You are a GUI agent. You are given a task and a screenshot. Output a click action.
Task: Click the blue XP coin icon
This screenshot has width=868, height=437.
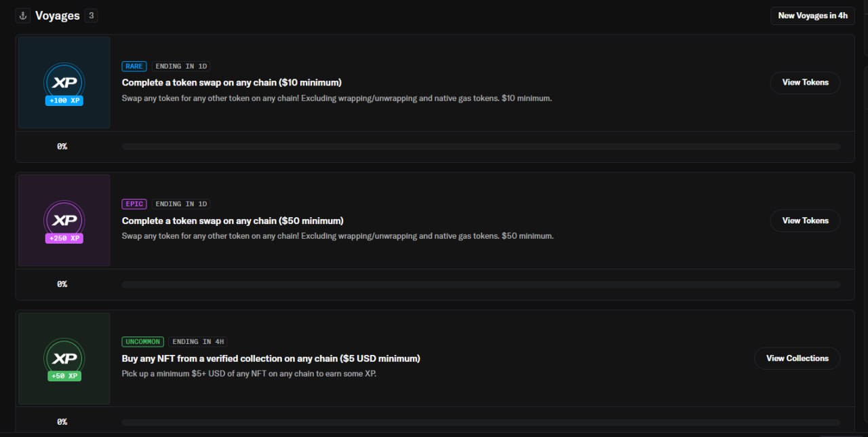[x=64, y=81]
